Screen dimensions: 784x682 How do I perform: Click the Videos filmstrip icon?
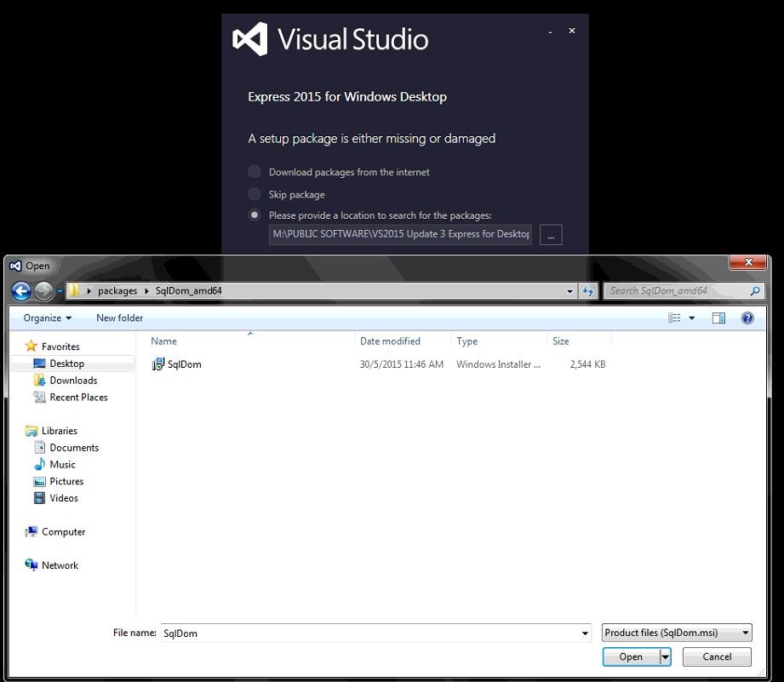pos(39,498)
